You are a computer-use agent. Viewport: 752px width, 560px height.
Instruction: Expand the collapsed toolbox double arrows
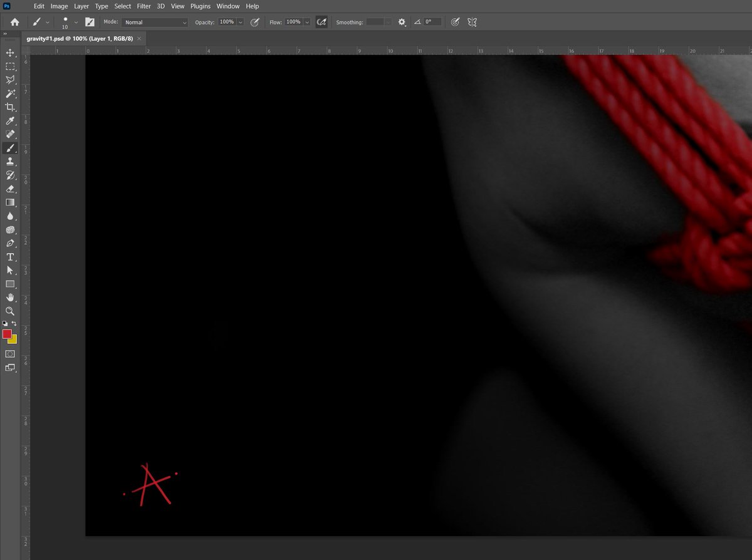(x=5, y=35)
